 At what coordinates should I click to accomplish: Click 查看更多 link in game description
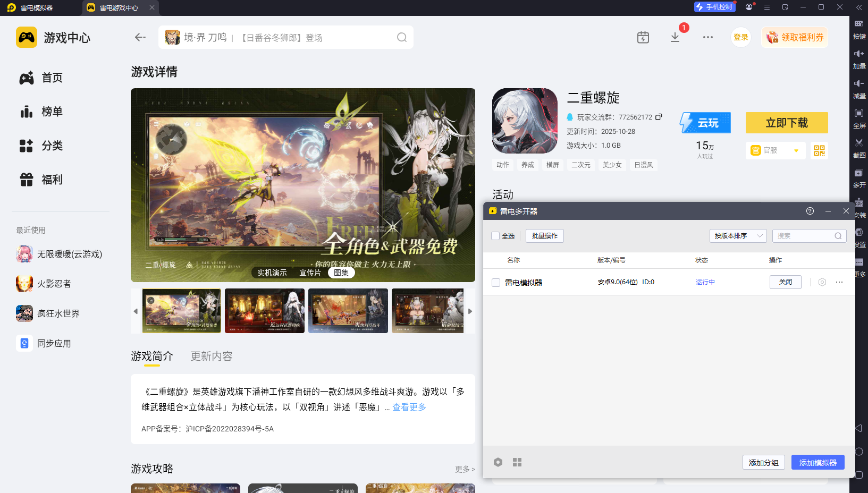click(x=409, y=407)
